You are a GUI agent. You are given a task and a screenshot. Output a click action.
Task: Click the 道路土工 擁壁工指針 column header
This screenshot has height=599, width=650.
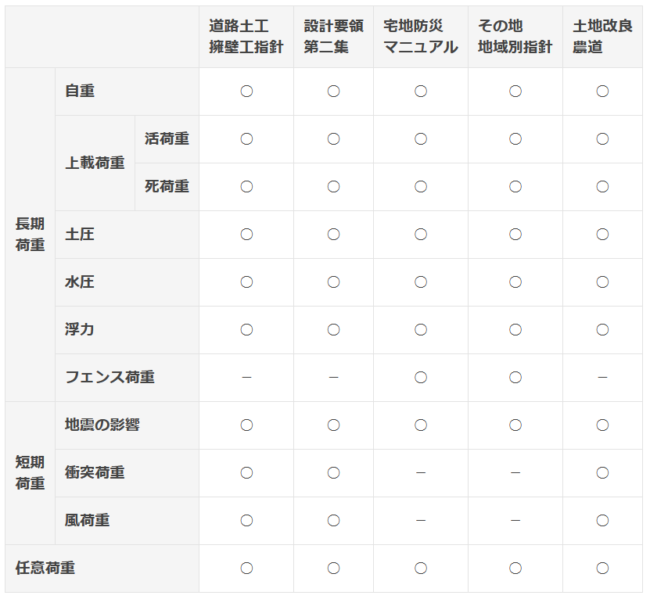pos(246,36)
